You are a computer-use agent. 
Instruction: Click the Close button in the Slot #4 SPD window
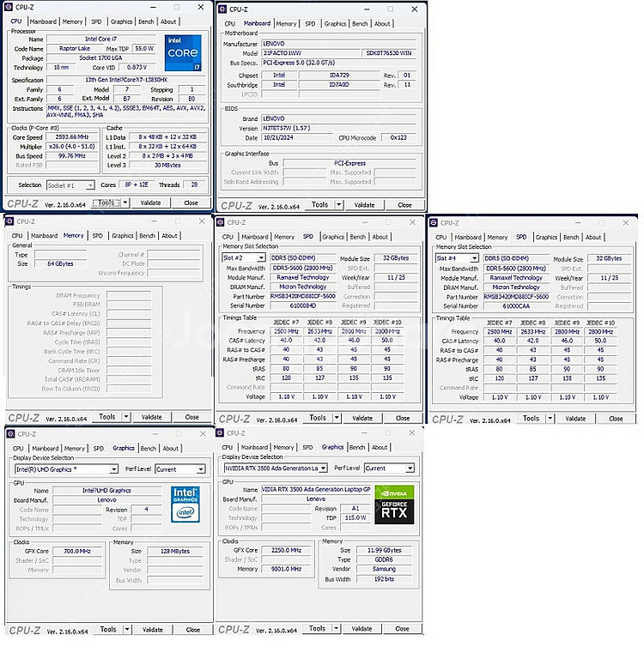click(x=616, y=419)
